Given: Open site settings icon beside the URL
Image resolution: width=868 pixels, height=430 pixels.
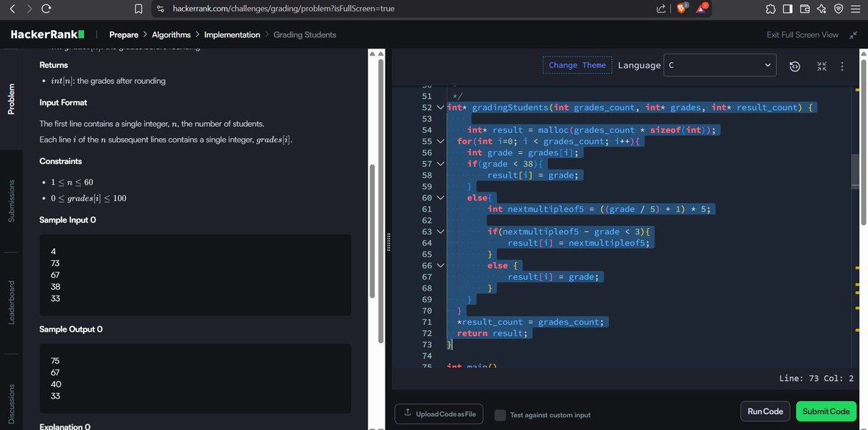Looking at the screenshot, I should pyautogui.click(x=161, y=9).
